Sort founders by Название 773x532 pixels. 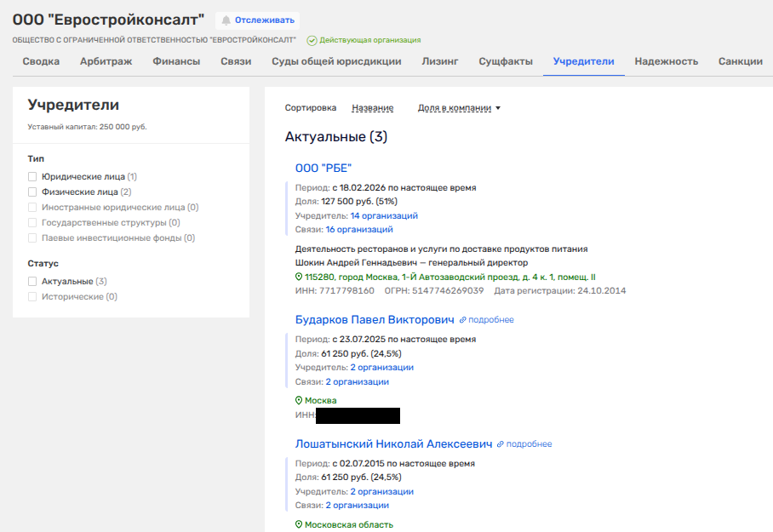point(372,108)
